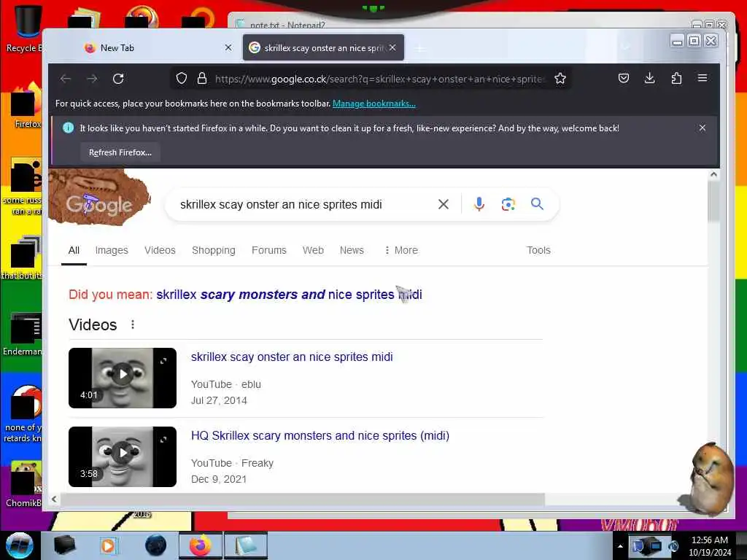Click the 'scary monsters and' spelling suggestion link

(x=263, y=295)
